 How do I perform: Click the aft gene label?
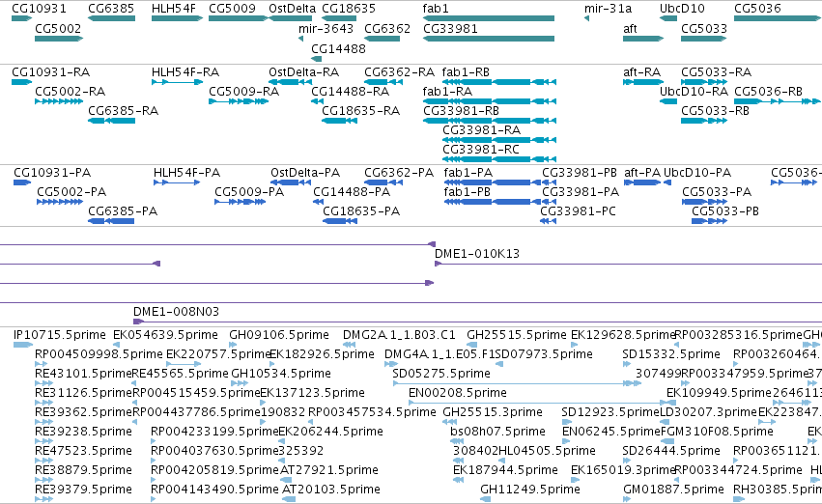(630, 28)
